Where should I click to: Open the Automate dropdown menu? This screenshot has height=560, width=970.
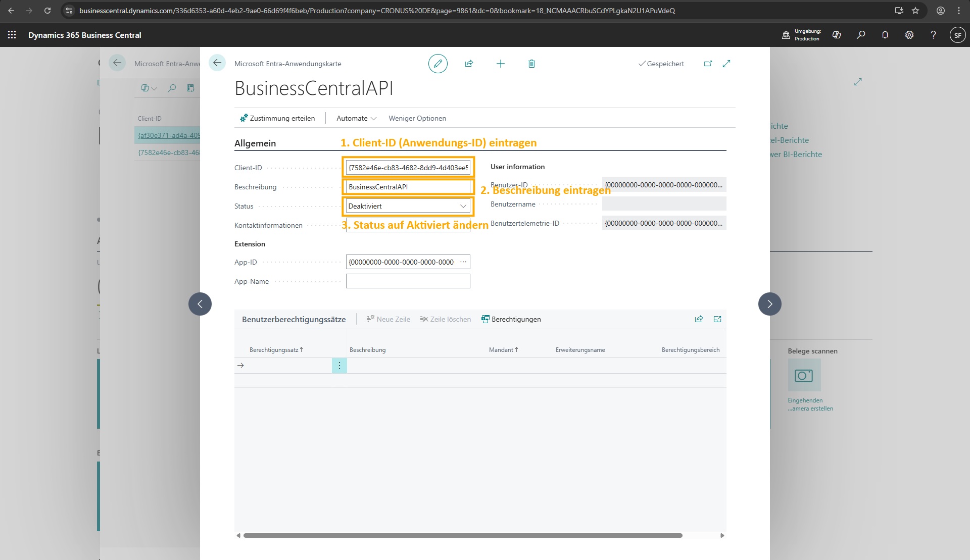click(356, 118)
